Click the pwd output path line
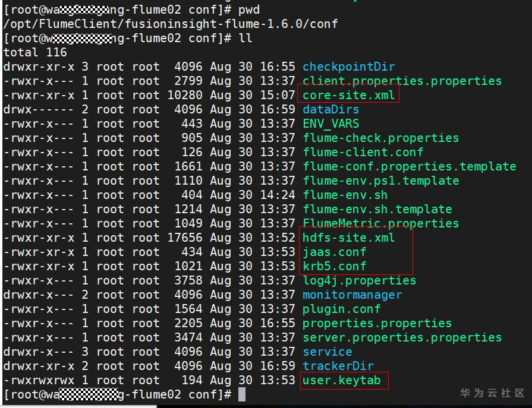532x408 pixels. click(x=171, y=24)
